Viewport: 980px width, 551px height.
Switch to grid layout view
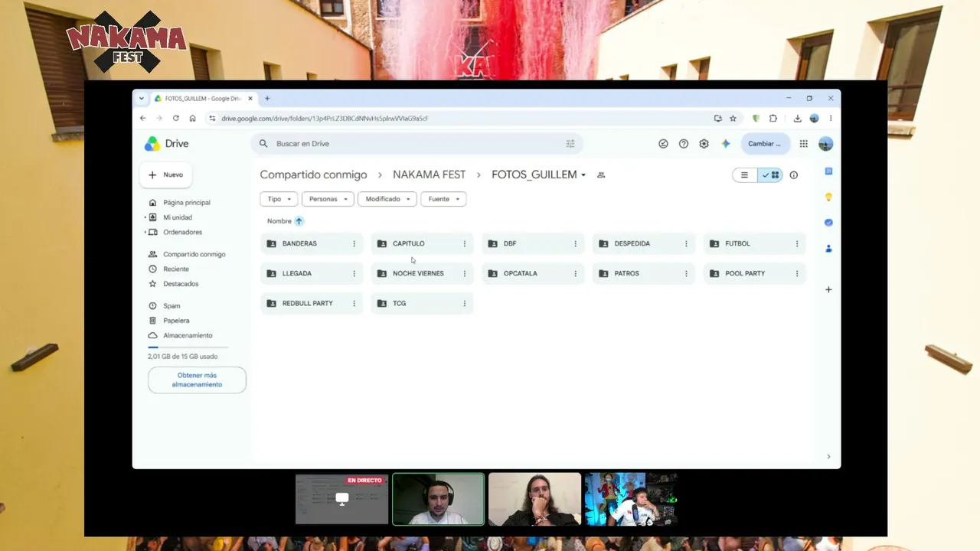tap(770, 175)
